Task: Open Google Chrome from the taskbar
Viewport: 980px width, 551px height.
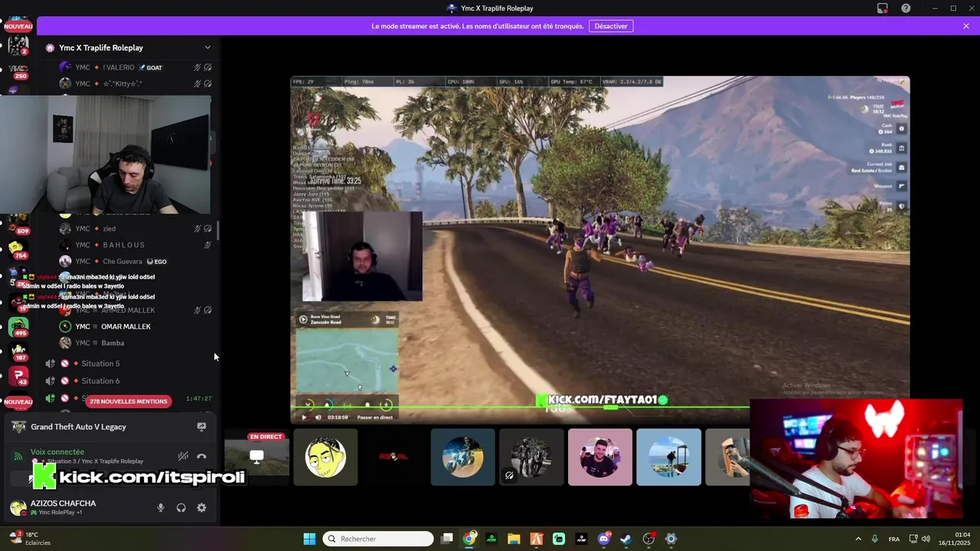Action: (469, 539)
